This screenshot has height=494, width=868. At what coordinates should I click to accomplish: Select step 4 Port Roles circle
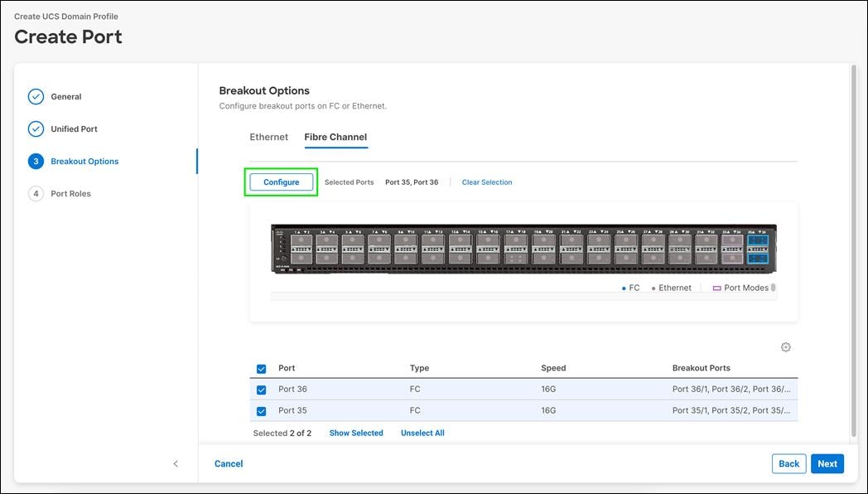coord(36,193)
